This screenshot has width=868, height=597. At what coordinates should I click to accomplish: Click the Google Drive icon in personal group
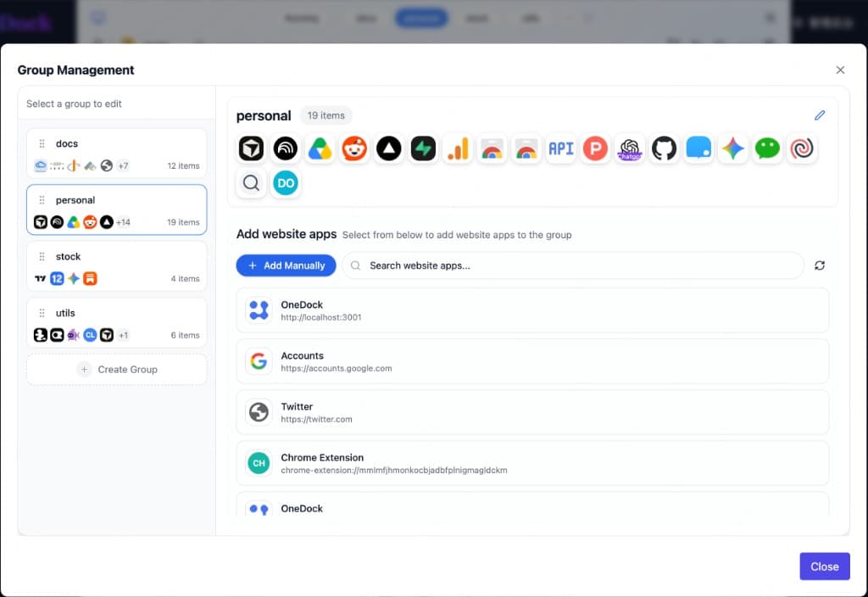coord(320,148)
